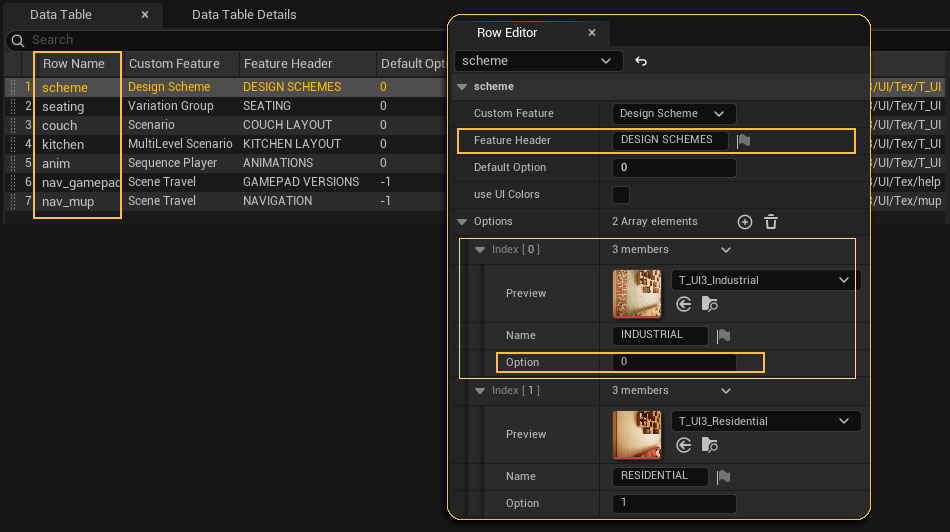This screenshot has height=532, width=950.
Task: Sort table by Custom Feature column header
Action: click(174, 64)
